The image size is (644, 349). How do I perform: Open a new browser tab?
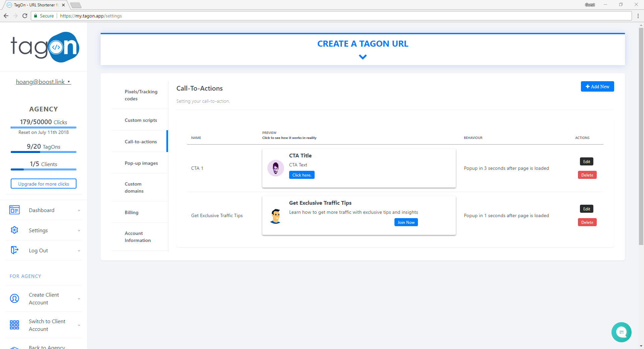pyautogui.click(x=76, y=5)
